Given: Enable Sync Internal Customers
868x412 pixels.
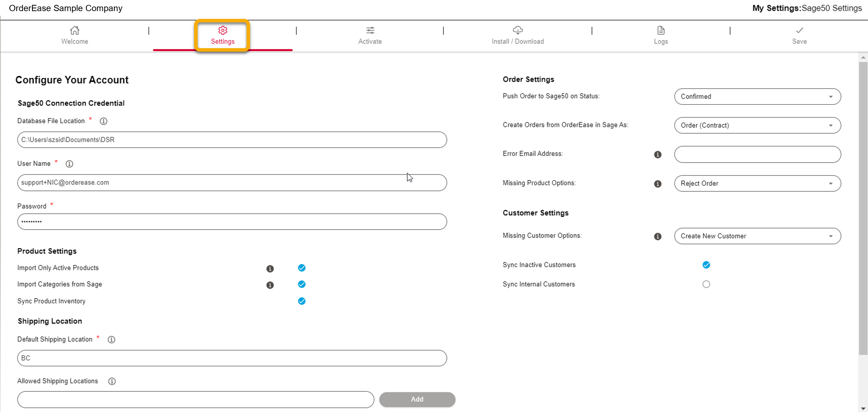Looking at the screenshot, I should pos(706,284).
